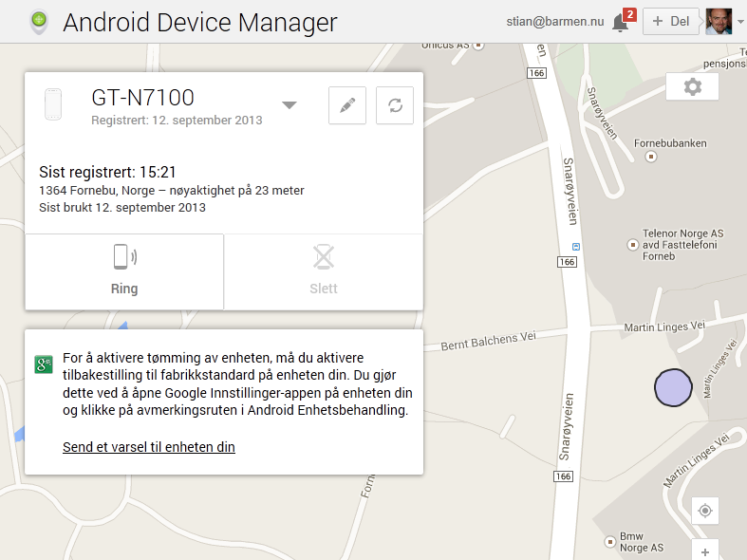Ring the GT-N7100 device
Screen dimensions: 747x560
(x=124, y=271)
